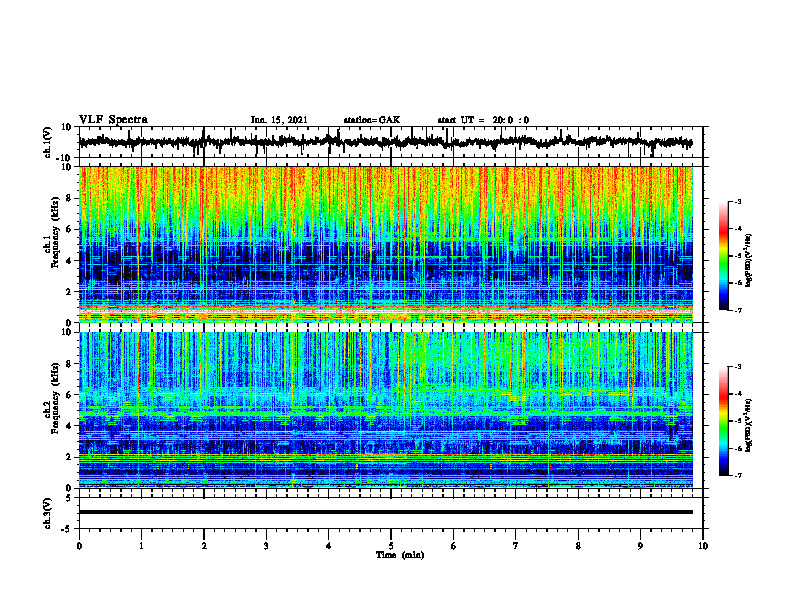Click the "station=GAK" header label
Image resolution: width=792 pixels, height=612 pixels.
click(372, 120)
